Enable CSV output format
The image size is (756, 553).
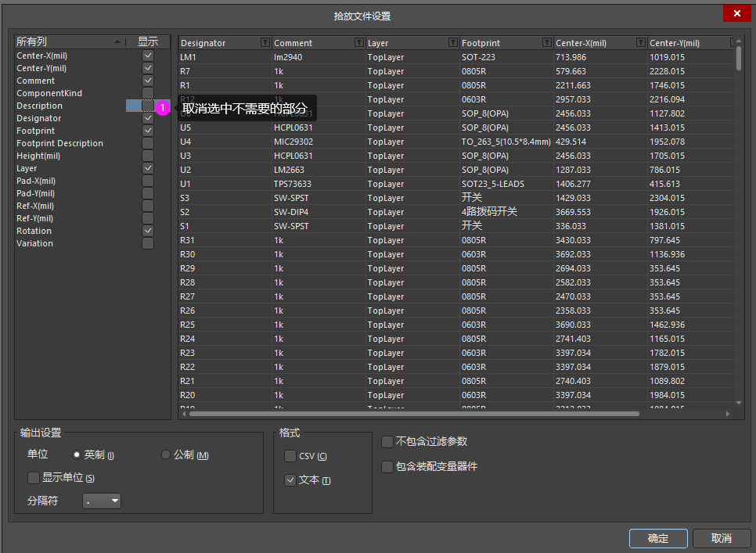(290, 456)
